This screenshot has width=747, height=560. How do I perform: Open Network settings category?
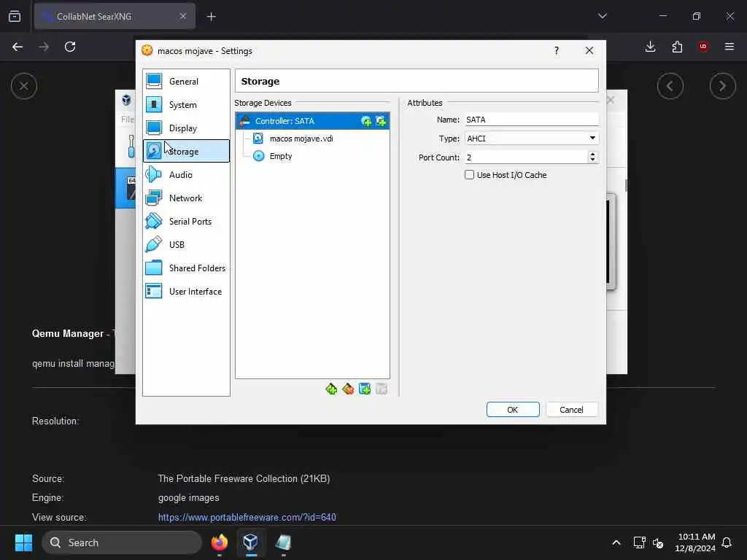(186, 198)
